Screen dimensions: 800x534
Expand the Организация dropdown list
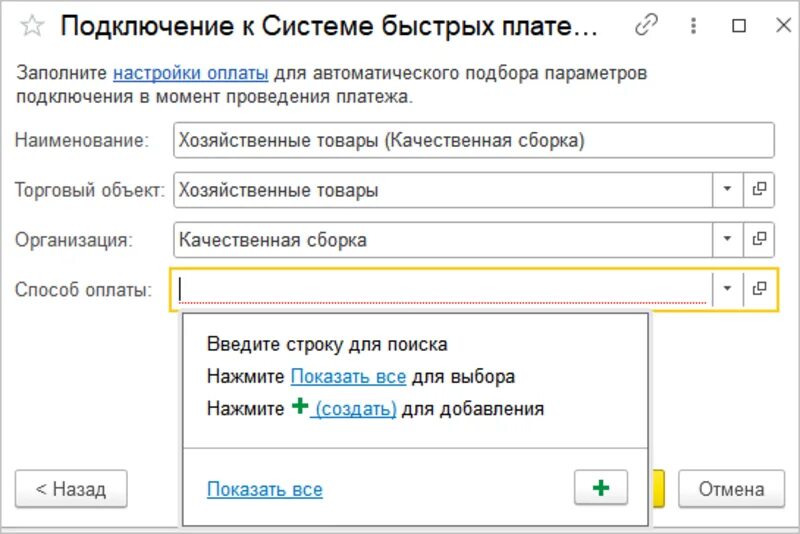click(727, 239)
